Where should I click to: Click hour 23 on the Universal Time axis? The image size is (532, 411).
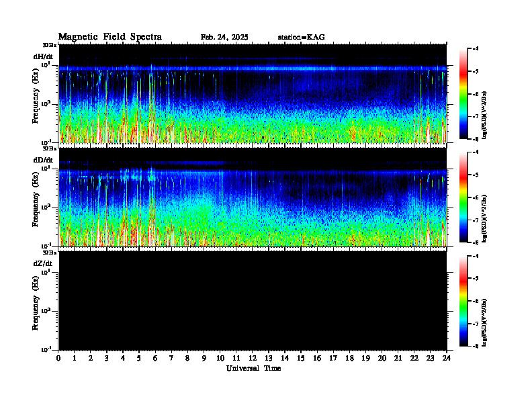pyautogui.click(x=430, y=359)
